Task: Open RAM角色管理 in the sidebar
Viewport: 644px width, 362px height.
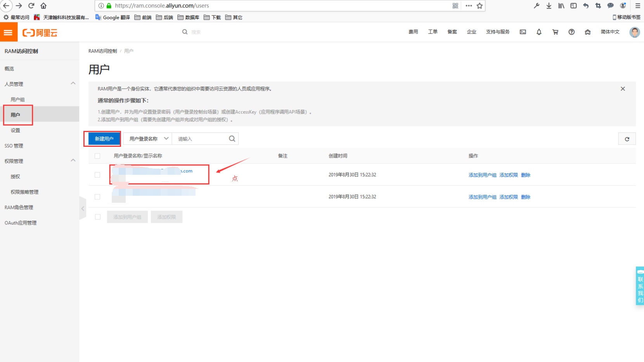Action: click(19, 207)
